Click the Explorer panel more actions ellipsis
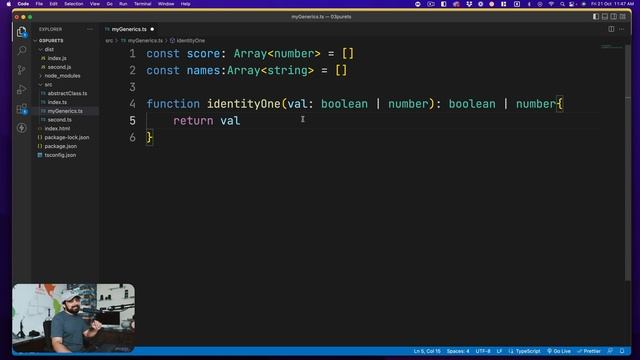 tap(90, 29)
